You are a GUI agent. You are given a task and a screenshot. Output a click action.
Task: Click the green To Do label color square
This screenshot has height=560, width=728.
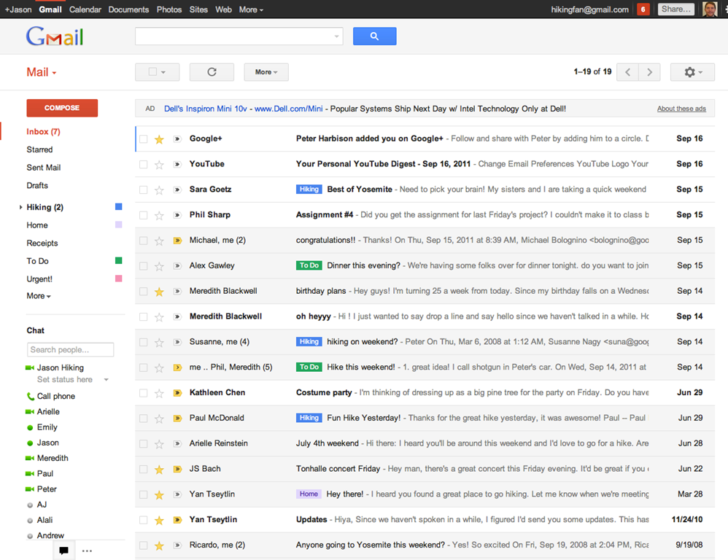click(x=119, y=261)
